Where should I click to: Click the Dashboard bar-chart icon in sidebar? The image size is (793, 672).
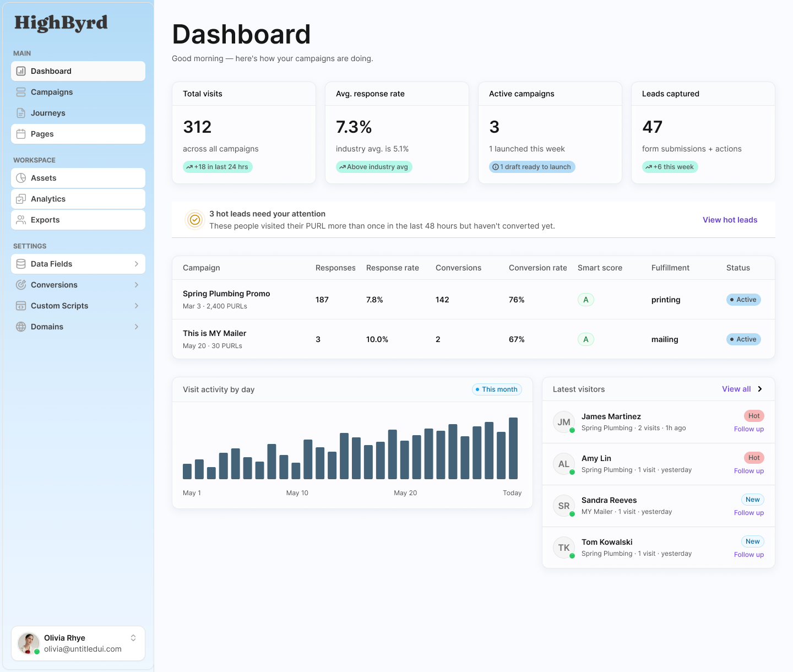[x=21, y=71]
